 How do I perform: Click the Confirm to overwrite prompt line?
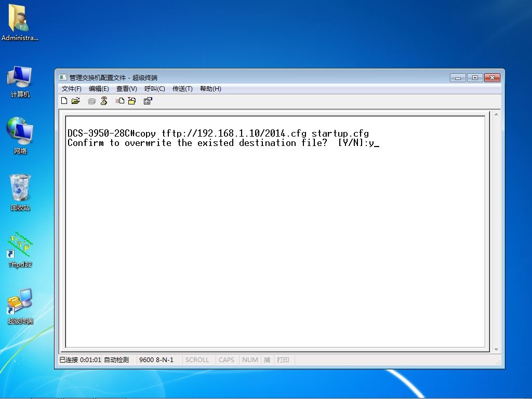tap(223, 143)
